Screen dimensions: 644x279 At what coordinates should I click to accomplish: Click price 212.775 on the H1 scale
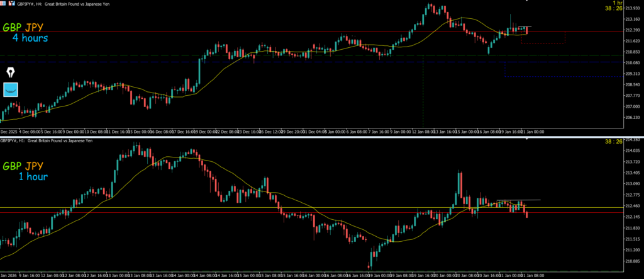[633, 195]
